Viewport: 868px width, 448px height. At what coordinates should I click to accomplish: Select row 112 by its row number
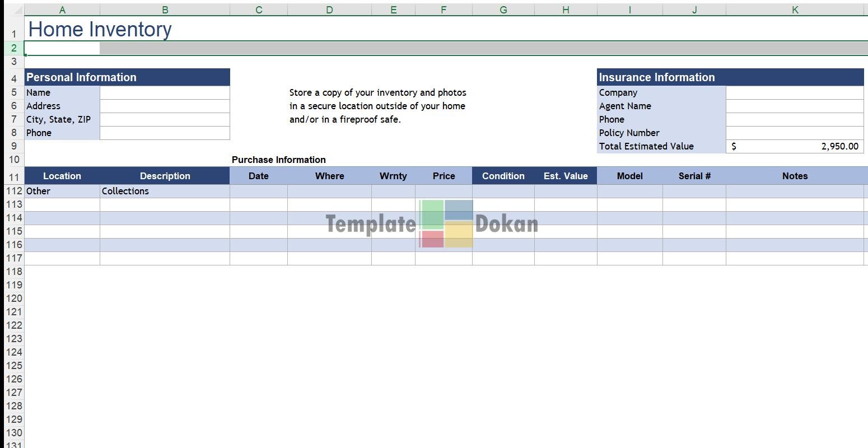(x=14, y=191)
